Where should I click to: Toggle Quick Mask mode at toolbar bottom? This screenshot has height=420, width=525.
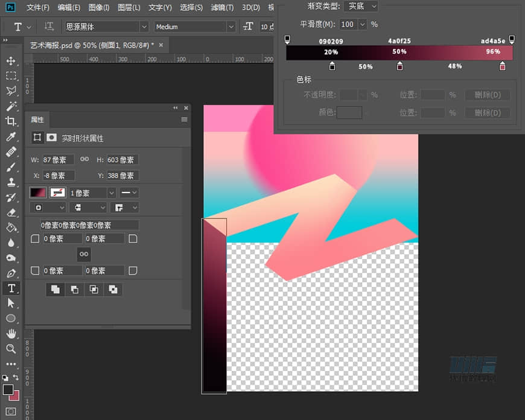(11, 412)
